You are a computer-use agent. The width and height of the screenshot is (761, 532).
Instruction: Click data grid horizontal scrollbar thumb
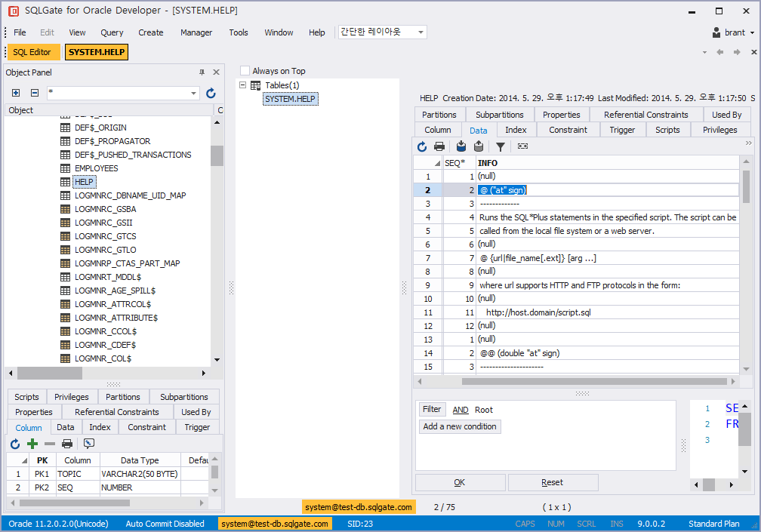[594, 382]
